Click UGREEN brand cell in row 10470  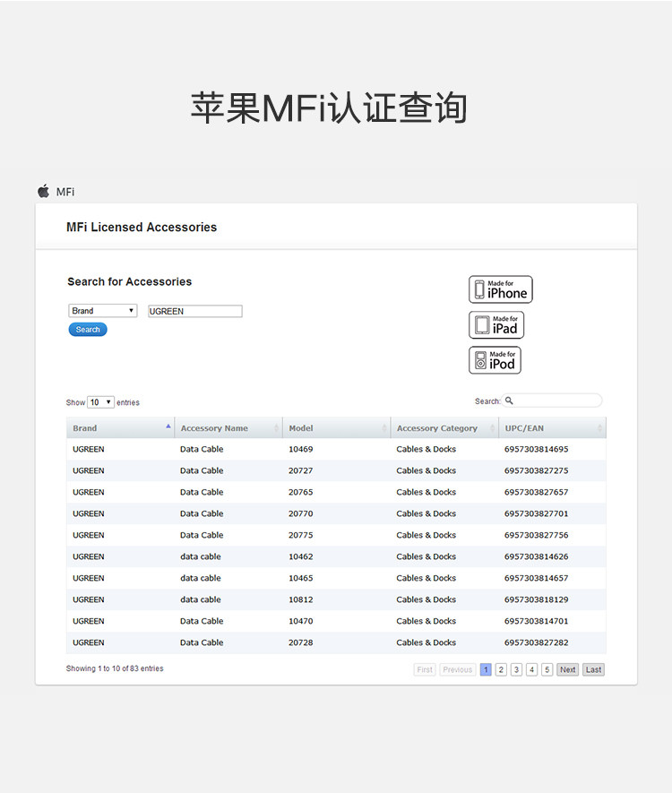(89, 621)
